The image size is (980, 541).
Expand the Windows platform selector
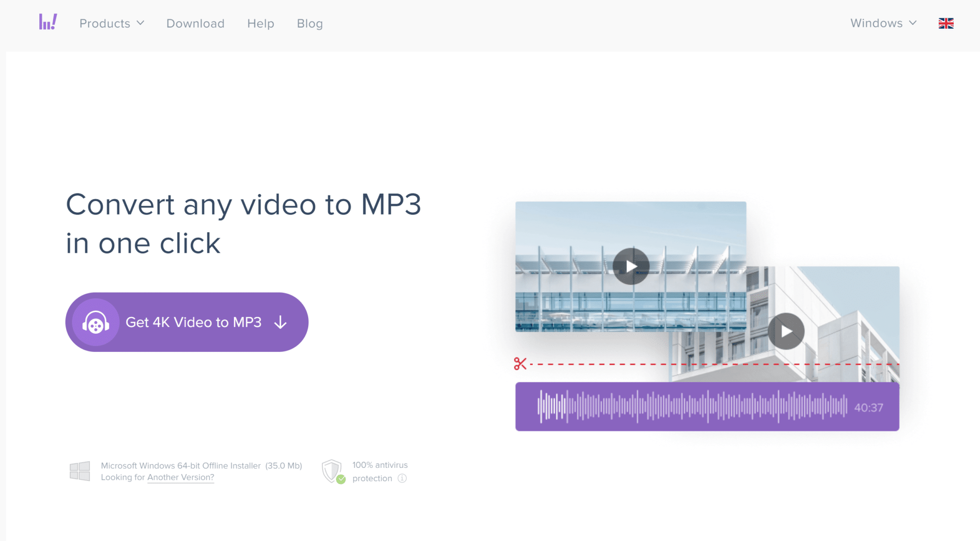(882, 23)
